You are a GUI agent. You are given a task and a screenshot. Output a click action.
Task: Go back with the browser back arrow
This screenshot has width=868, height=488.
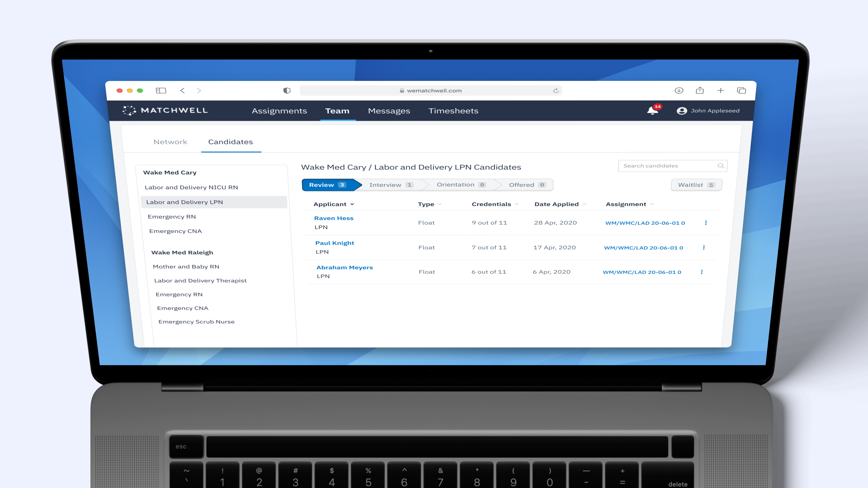182,91
